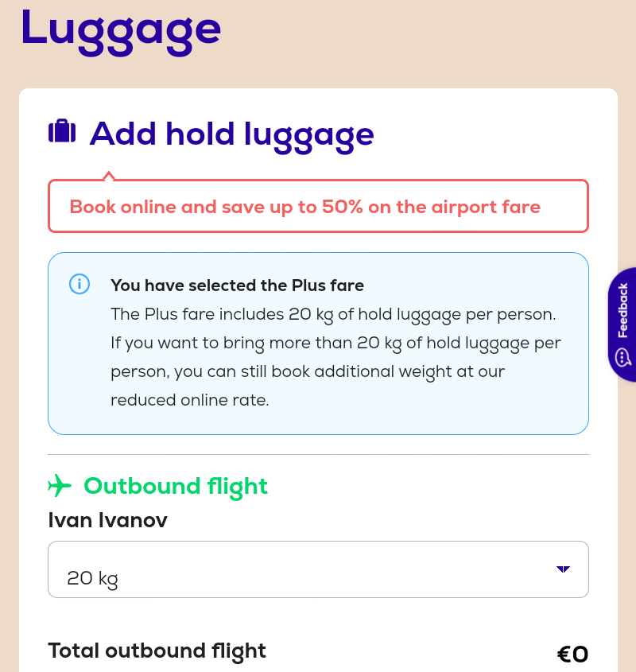Click the green airplane Outbound flight icon
Viewport: 636px width, 672px height.
click(60, 486)
